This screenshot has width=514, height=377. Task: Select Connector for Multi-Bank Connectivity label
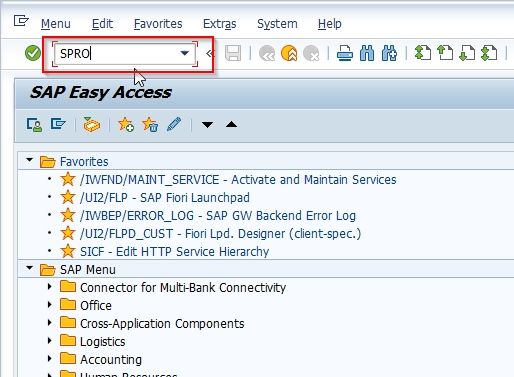[x=183, y=288]
